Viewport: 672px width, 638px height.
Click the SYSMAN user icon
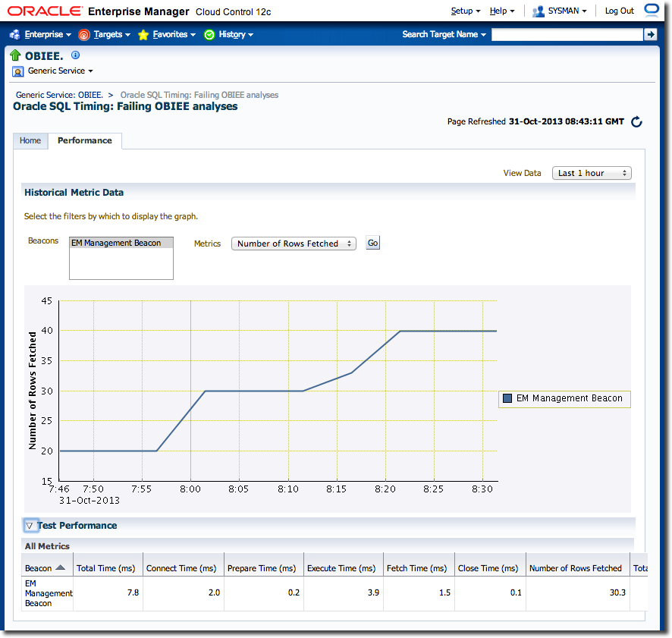click(x=539, y=11)
